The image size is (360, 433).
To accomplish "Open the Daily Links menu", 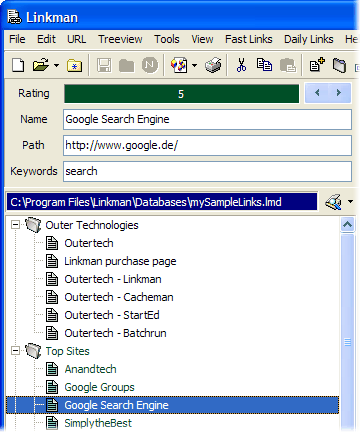I will click(x=309, y=39).
